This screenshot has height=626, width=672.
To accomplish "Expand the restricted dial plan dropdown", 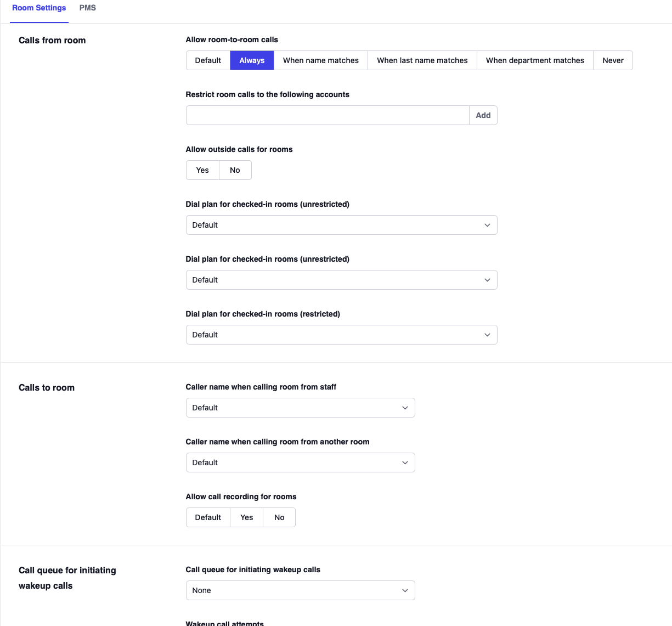I will 341,335.
